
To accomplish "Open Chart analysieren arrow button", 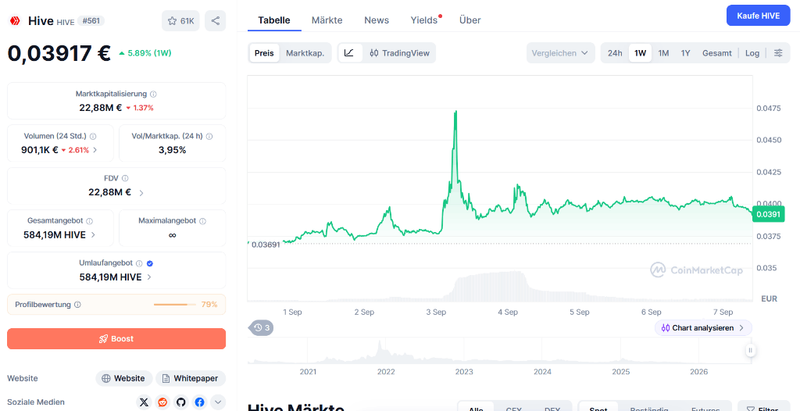I will [x=703, y=328].
